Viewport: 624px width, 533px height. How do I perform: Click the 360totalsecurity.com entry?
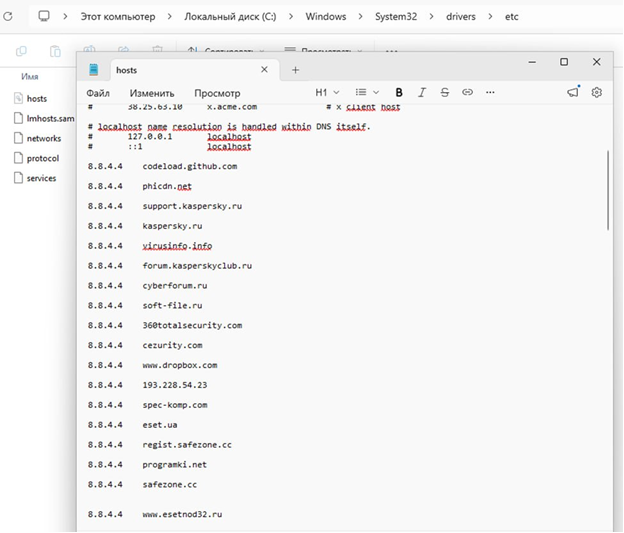tap(192, 326)
